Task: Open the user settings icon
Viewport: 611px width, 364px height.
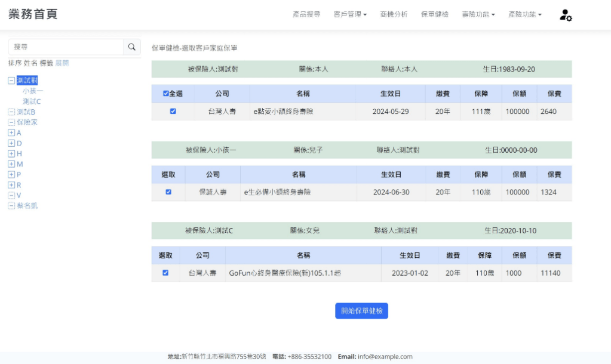Action: pos(565,15)
